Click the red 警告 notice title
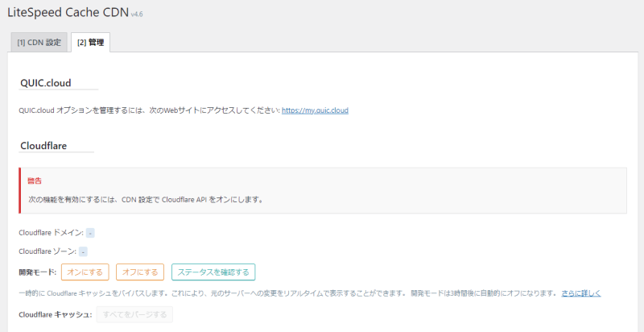Image resolution: width=644 pixels, height=332 pixels. coord(35,181)
